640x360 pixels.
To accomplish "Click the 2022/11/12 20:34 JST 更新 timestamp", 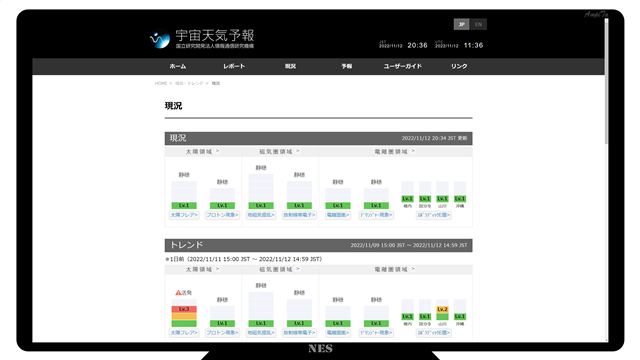I will tap(434, 138).
